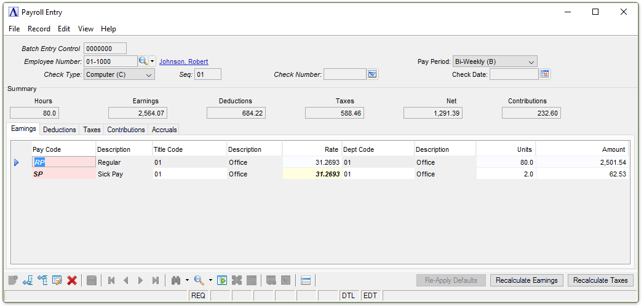The image size is (644, 308).
Task: Click the Employee Number magnifier lookup icon
Action: coord(143,61)
